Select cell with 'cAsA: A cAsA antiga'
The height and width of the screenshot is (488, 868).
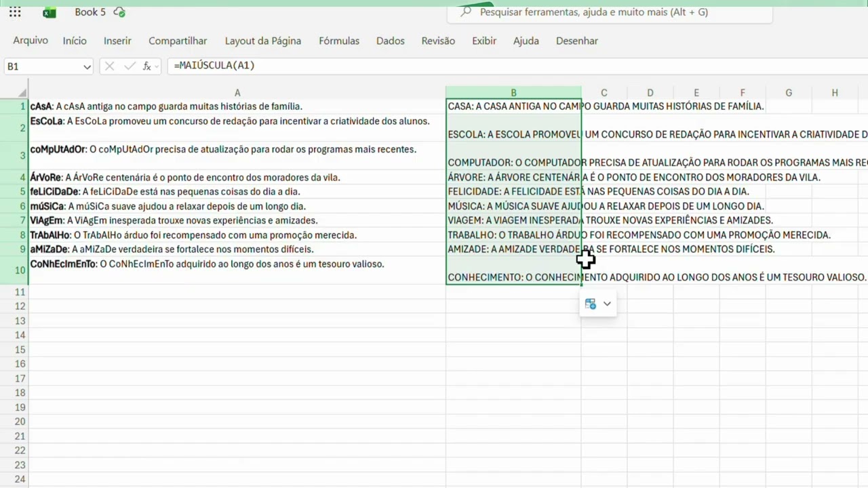[x=237, y=106]
